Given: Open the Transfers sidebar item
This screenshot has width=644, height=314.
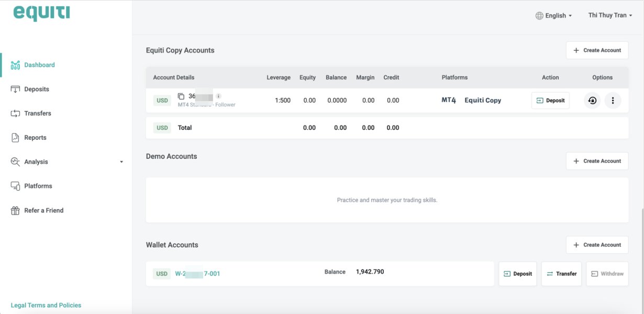Looking at the screenshot, I should click(37, 114).
